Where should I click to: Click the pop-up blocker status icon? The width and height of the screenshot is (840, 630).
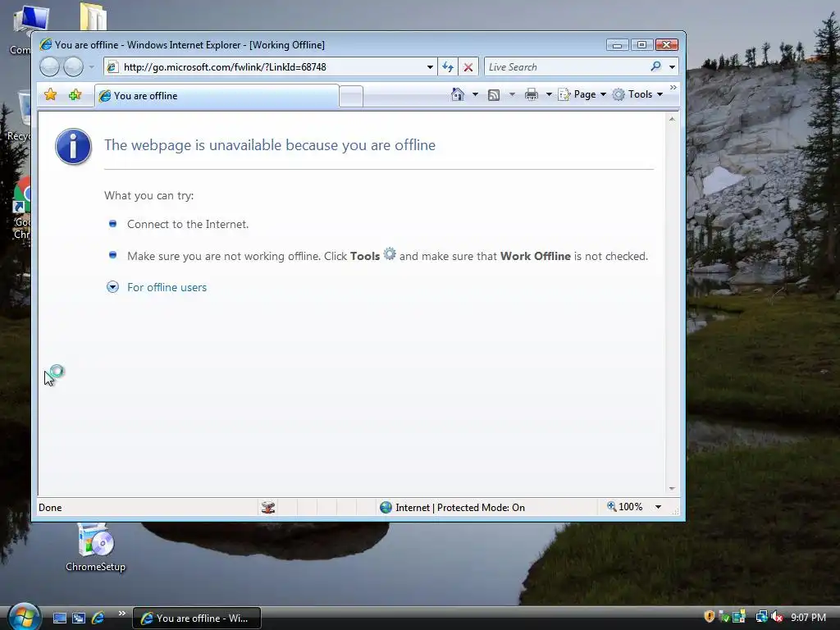click(x=268, y=507)
